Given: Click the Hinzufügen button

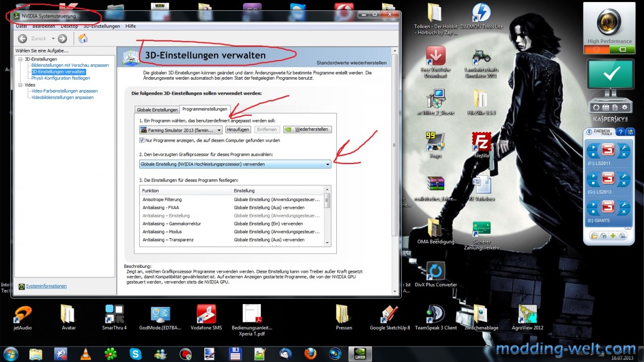Looking at the screenshot, I should 238,130.
